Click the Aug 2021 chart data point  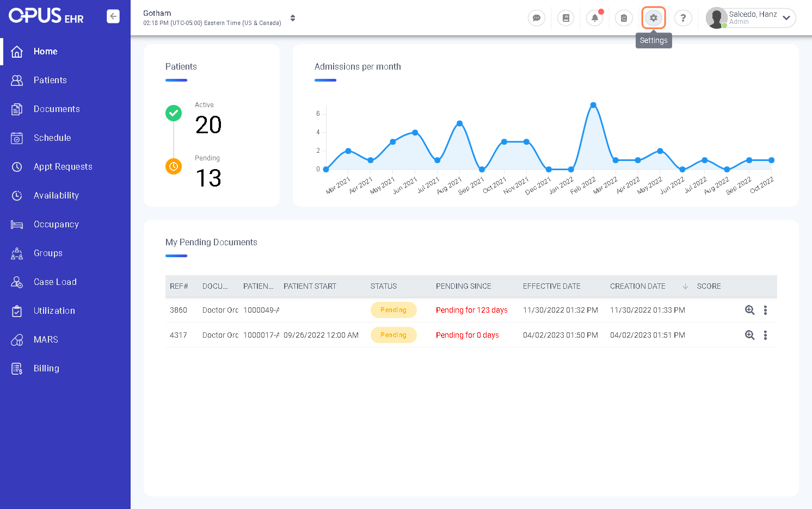(460, 123)
